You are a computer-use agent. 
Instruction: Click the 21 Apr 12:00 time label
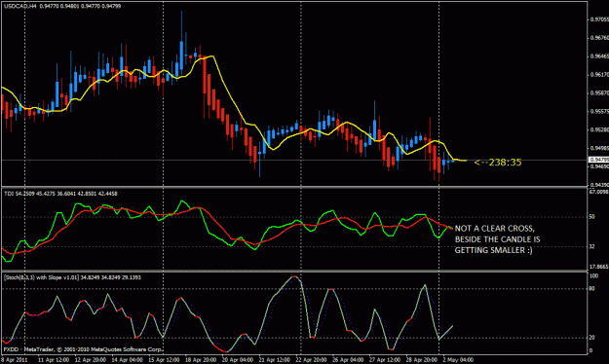tap(275, 360)
